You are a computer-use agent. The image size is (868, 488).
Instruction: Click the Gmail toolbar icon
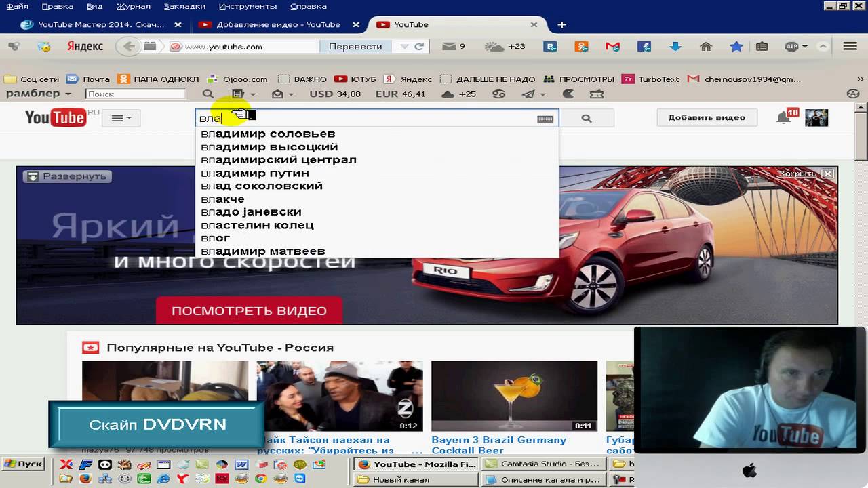point(613,47)
